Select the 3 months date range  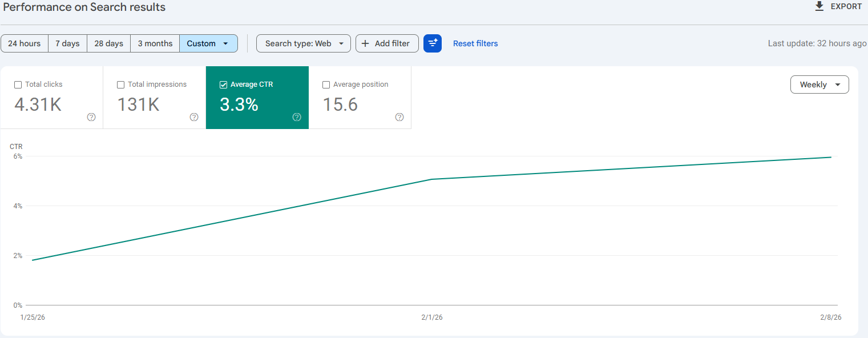(155, 43)
